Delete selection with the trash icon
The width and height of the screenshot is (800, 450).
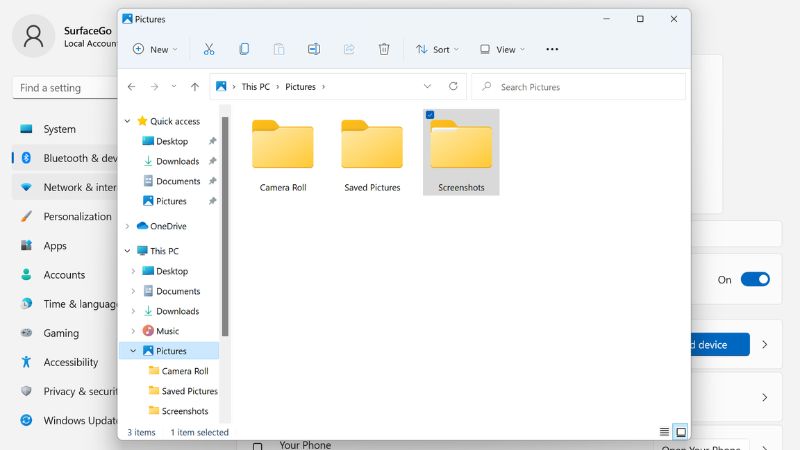pos(384,49)
